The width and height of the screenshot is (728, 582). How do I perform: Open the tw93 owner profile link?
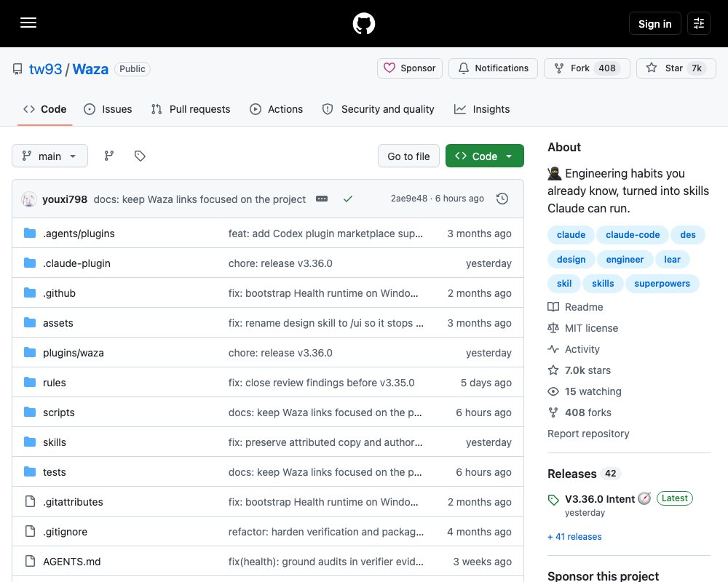pos(45,69)
